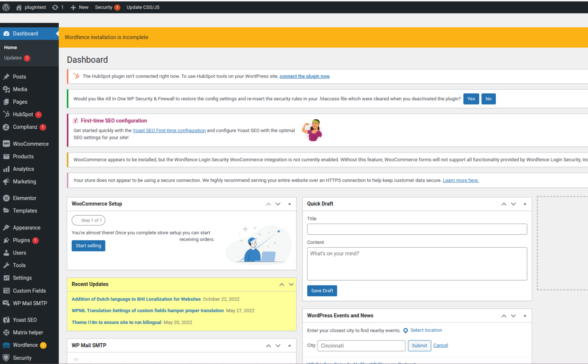Click the Posts pin icon
This screenshot has height=364, width=588.
click(6, 77)
